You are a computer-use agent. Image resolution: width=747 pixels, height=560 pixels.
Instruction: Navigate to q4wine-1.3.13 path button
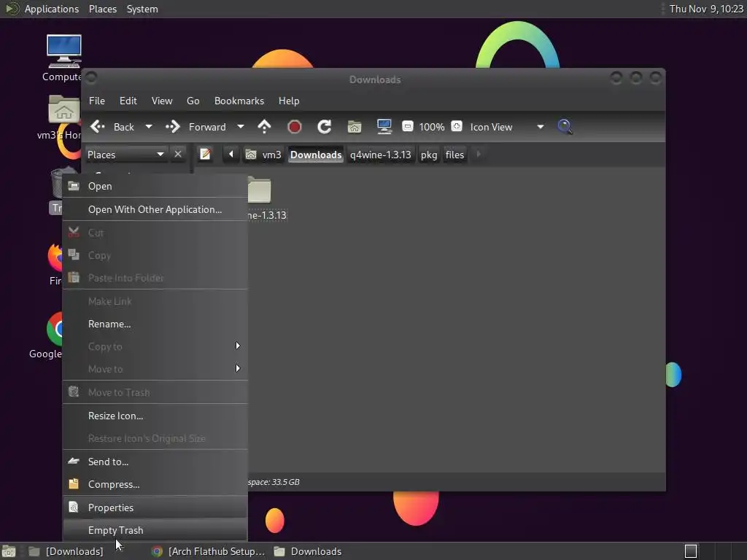[x=380, y=155]
